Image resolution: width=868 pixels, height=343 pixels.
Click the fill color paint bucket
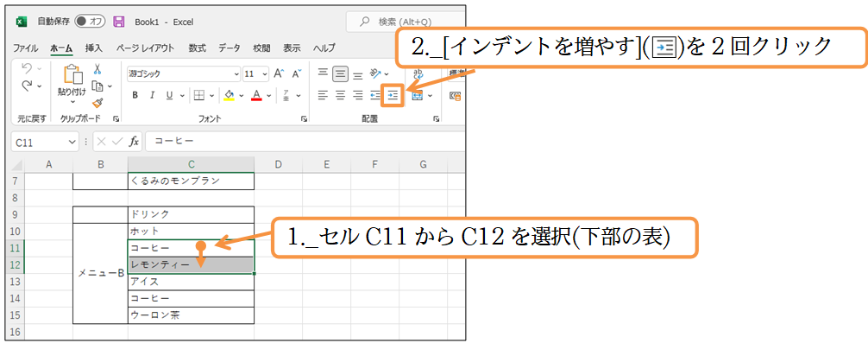(230, 95)
